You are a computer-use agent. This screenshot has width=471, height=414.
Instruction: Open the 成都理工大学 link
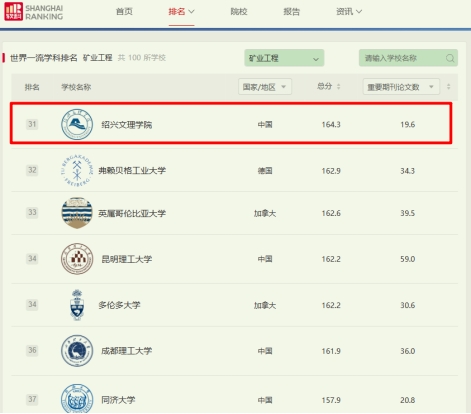click(127, 351)
